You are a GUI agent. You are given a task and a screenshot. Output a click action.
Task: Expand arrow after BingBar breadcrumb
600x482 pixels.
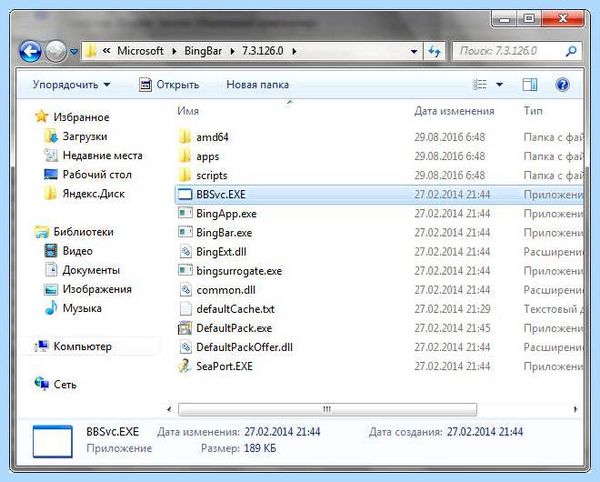[232, 51]
